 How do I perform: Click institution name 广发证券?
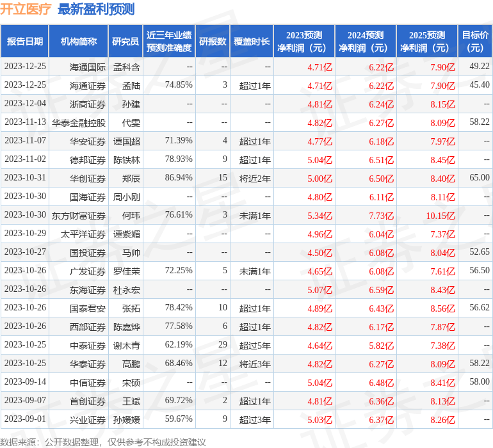(88, 271)
